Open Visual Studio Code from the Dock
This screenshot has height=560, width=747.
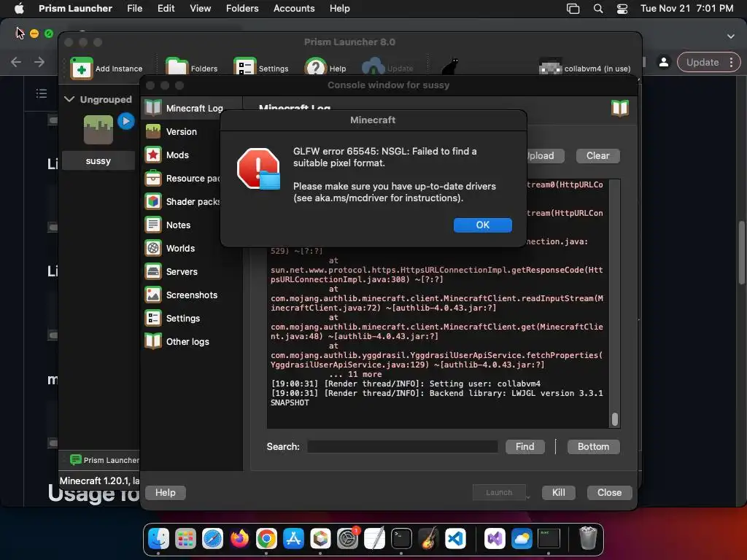click(455, 539)
